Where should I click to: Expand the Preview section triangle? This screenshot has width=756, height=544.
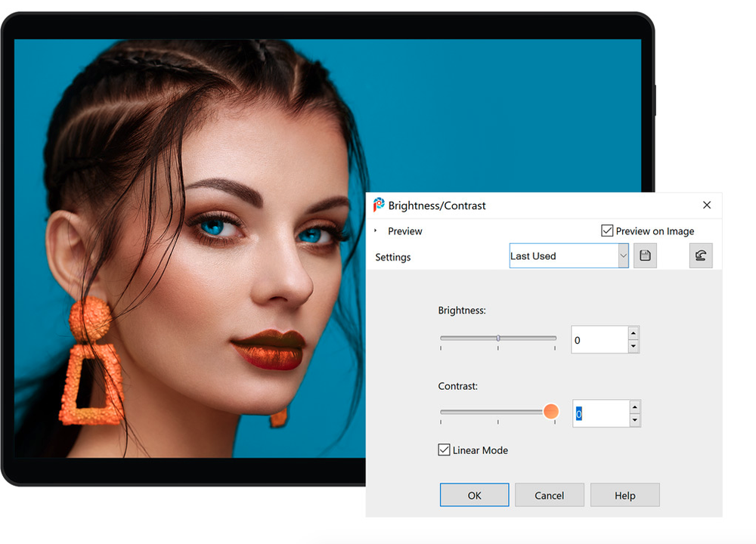point(376,230)
